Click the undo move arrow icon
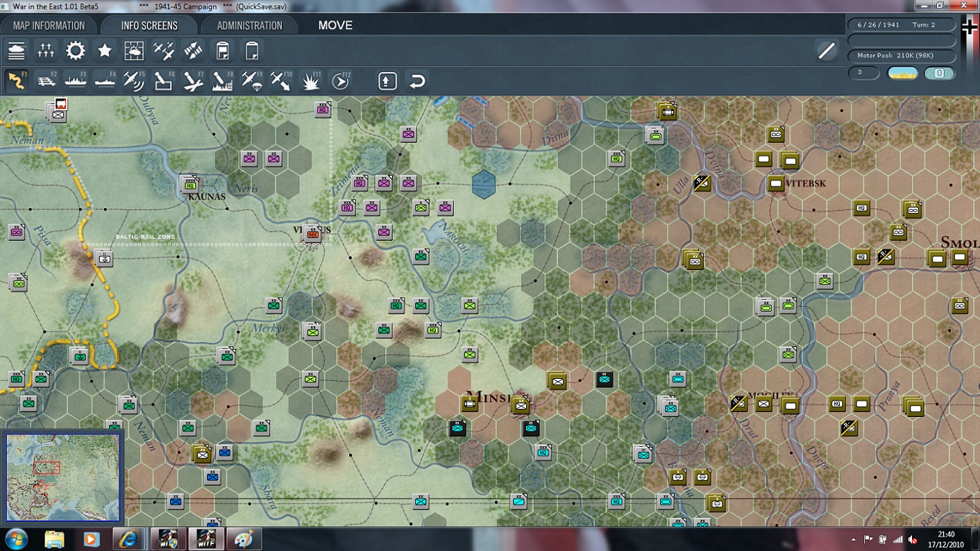Image resolution: width=980 pixels, height=551 pixels. tap(417, 81)
